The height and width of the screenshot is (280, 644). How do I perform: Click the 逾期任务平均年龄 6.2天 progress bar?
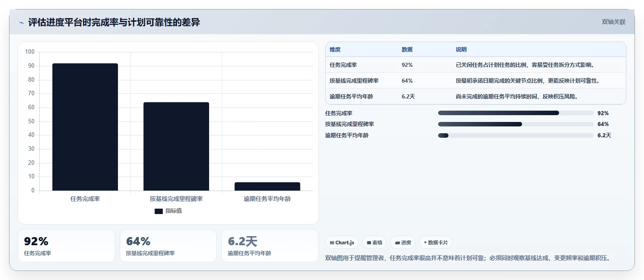[516, 135]
